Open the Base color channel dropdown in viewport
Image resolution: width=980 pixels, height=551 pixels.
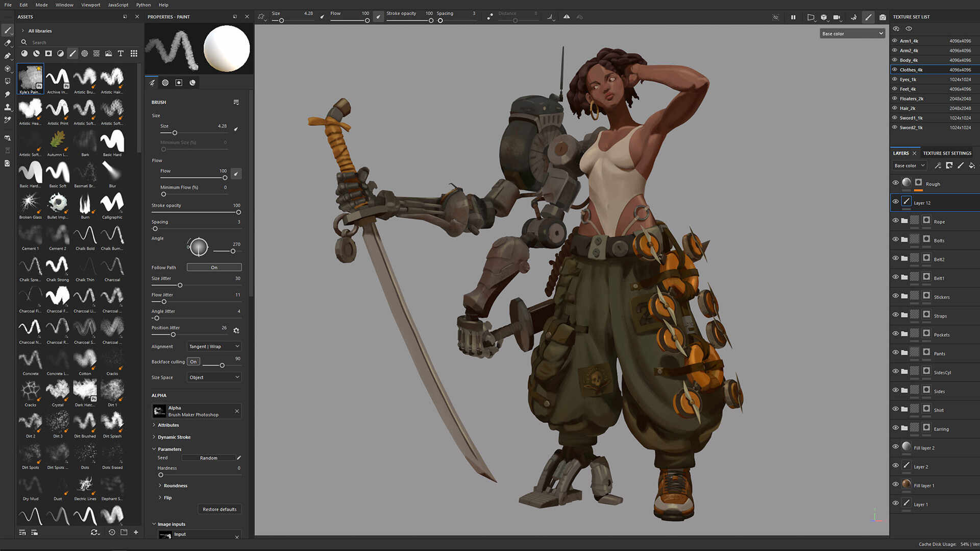pos(851,33)
